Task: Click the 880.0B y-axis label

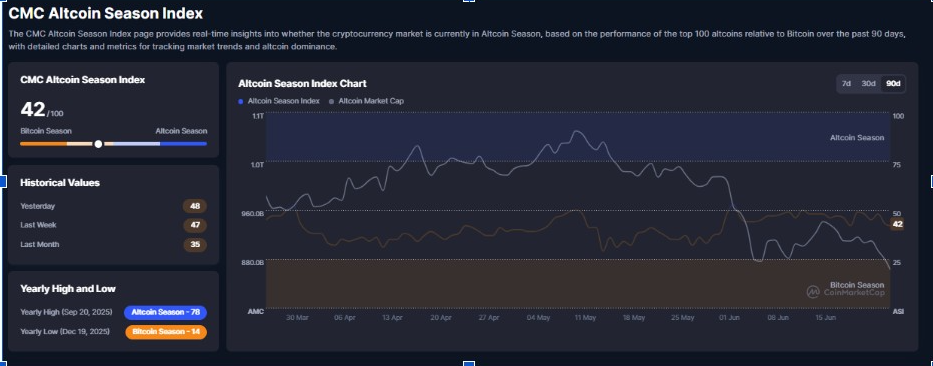Action: tap(254, 262)
